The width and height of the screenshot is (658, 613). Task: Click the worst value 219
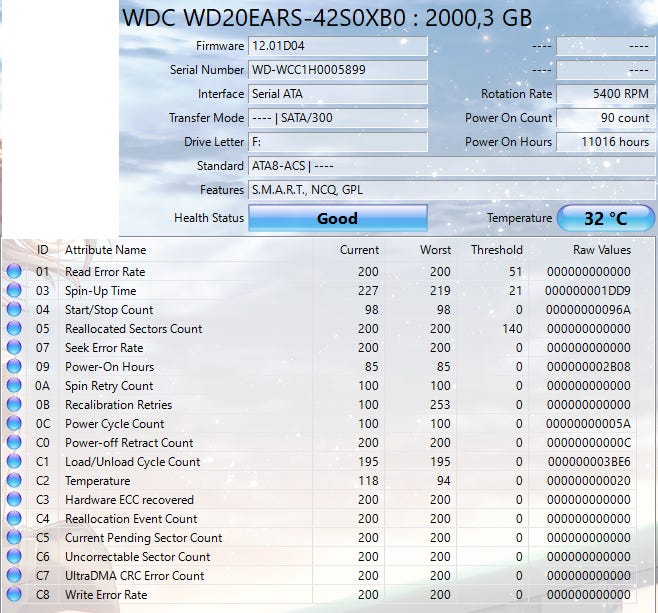point(440,291)
